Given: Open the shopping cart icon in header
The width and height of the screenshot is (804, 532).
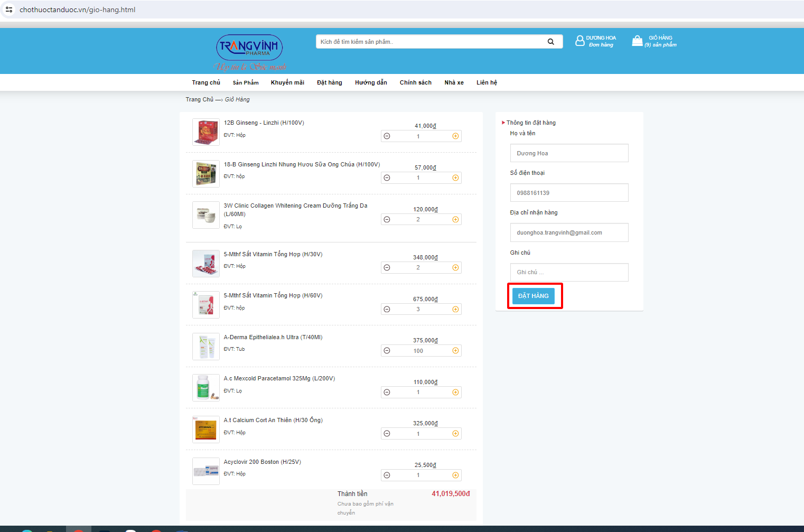Looking at the screenshot, I should click(x=638, y=41).
